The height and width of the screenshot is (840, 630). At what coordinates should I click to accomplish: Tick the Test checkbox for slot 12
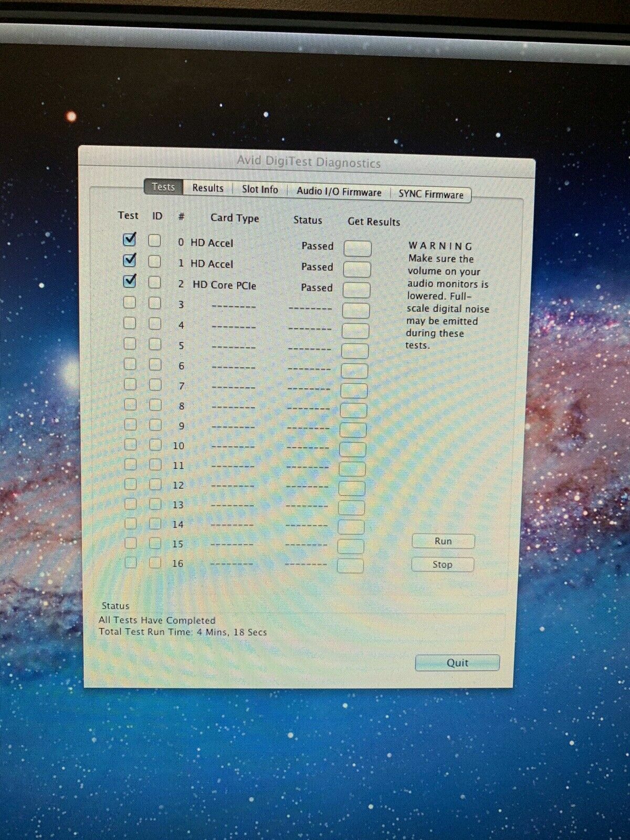click(x=130, y=484)
